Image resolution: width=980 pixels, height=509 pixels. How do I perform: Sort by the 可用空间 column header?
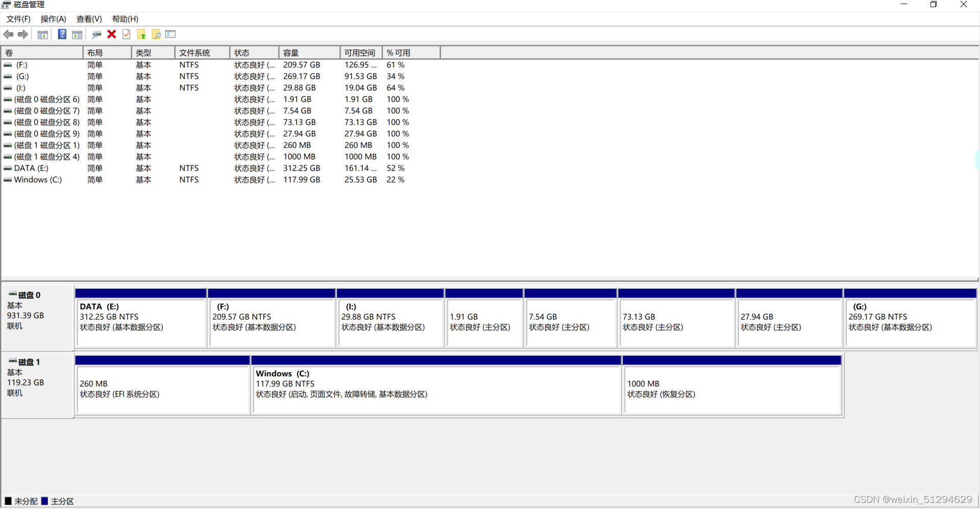coord(361,53)
